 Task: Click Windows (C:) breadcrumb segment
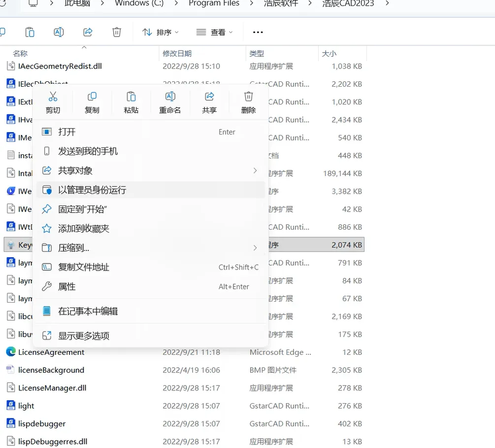[139, 3]
